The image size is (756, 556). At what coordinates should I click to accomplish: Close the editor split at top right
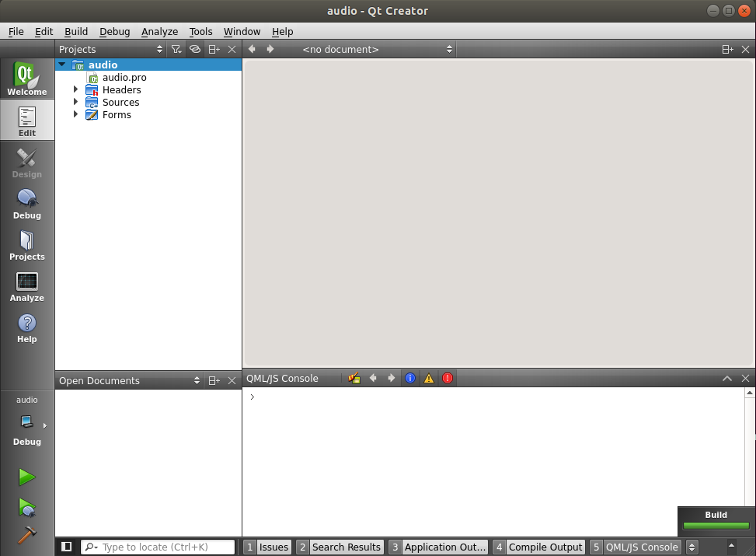click(x=745, y=49)
